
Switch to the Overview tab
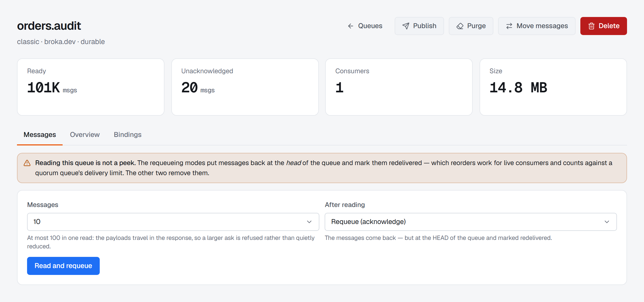pos(85,135)
